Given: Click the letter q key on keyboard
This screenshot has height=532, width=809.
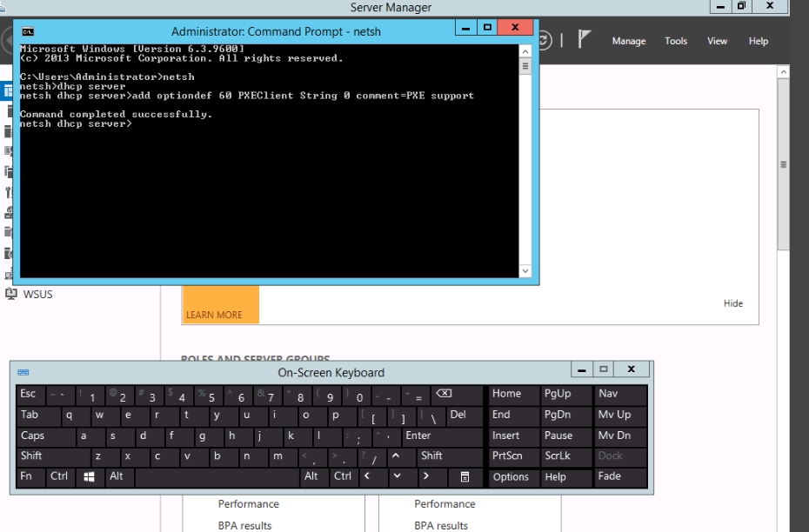Looking at the screenshot, I should click(76, 415).
